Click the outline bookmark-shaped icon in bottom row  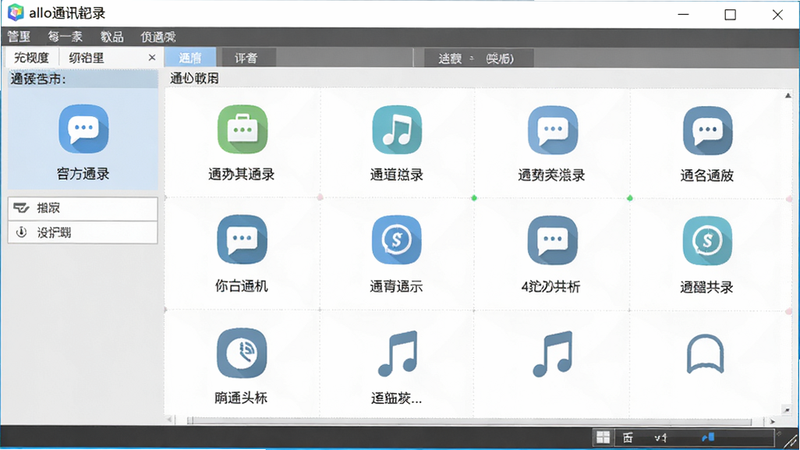[x=705, y=354]
